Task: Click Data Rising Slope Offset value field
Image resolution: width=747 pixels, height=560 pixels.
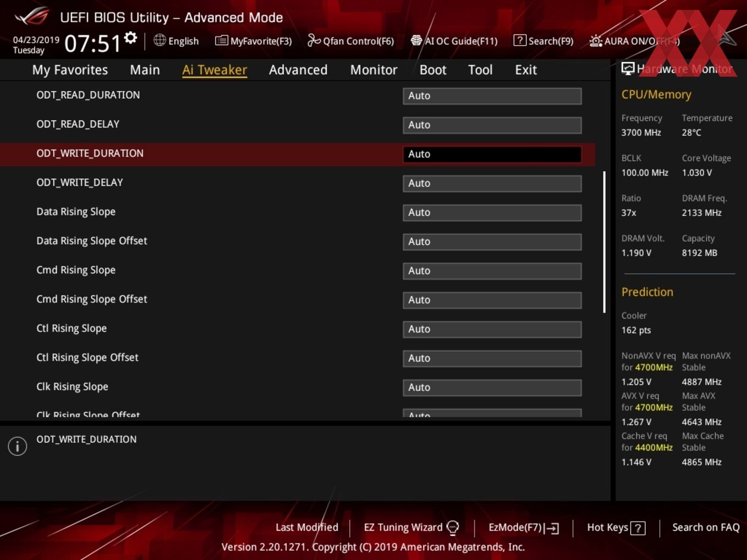Action: point(492,241)
